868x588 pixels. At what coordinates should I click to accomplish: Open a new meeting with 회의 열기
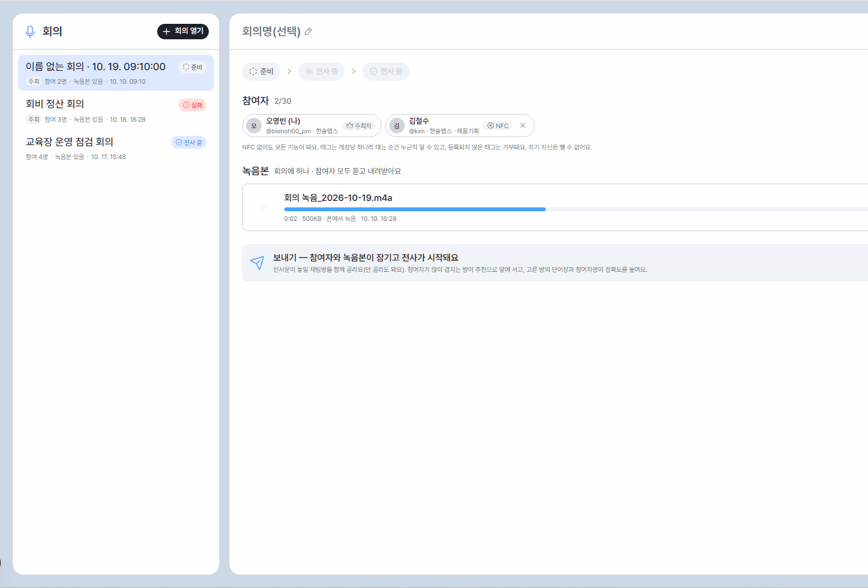[x=183, y=31]
